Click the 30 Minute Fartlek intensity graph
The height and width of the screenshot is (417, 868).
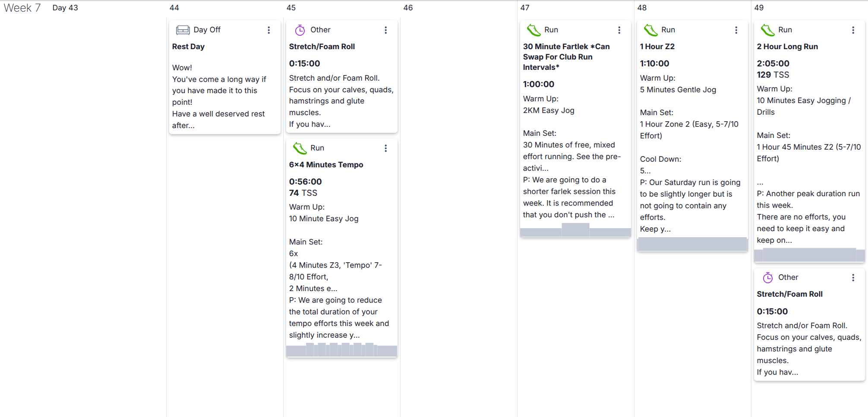coord(575,230)
